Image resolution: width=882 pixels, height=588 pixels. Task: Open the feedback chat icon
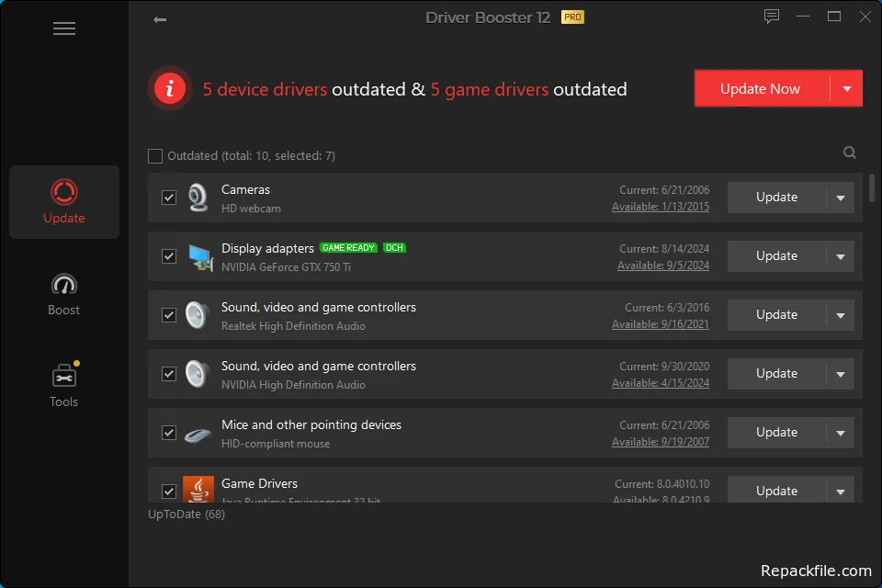click(771, 17)
